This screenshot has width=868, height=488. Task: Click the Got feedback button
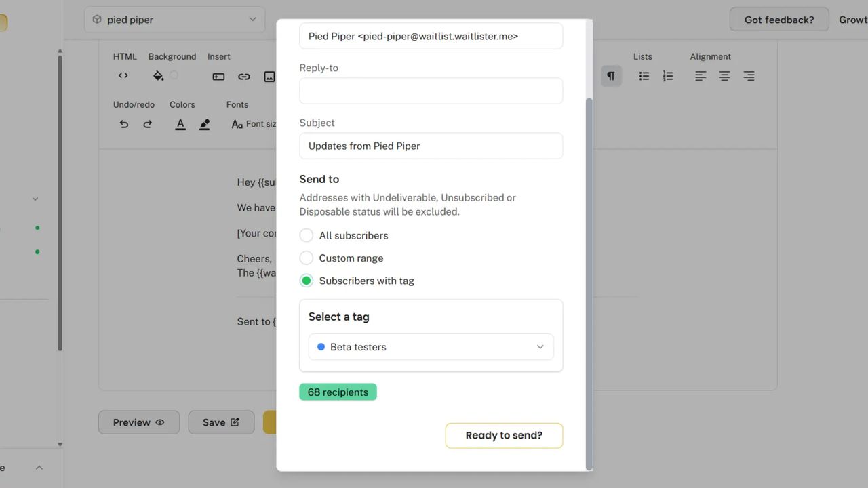778,19
